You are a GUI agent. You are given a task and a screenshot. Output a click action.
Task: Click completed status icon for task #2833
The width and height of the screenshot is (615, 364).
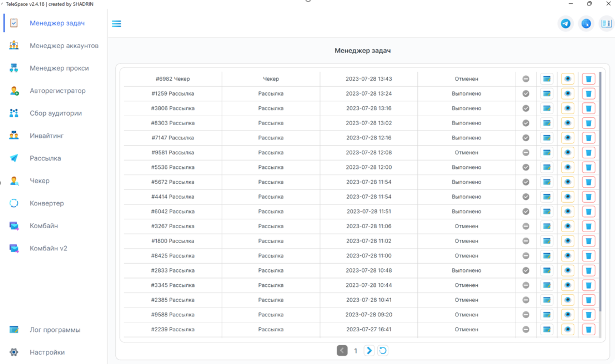tap(526, 270)
